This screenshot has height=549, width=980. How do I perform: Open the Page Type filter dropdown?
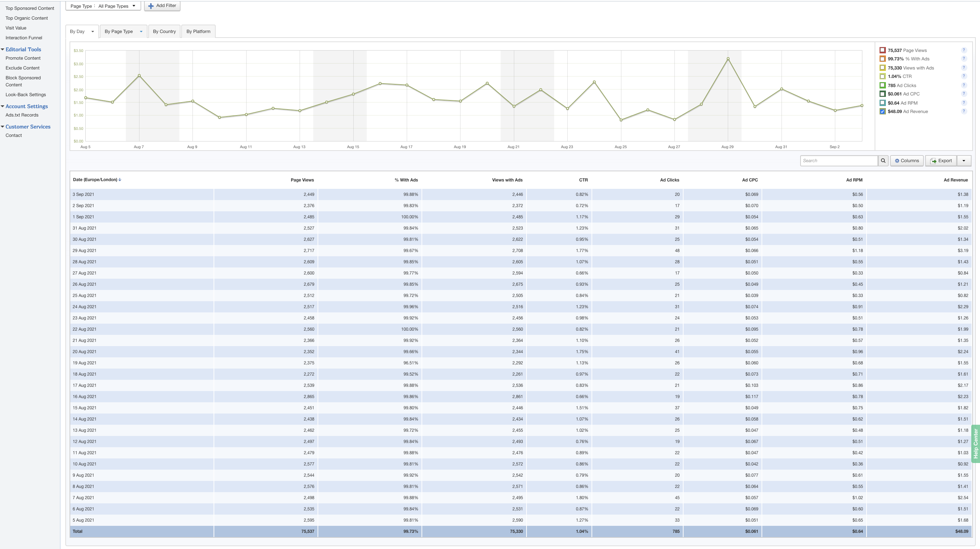(103, 6)
